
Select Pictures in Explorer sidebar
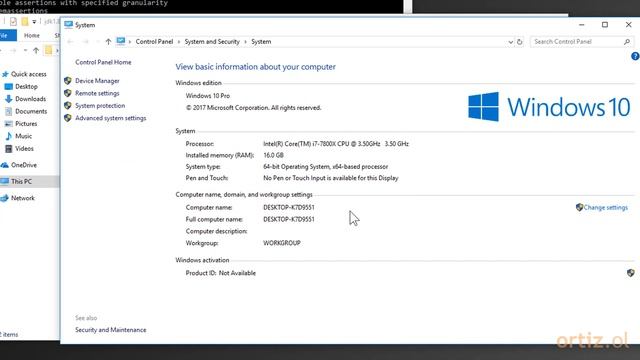26,124
